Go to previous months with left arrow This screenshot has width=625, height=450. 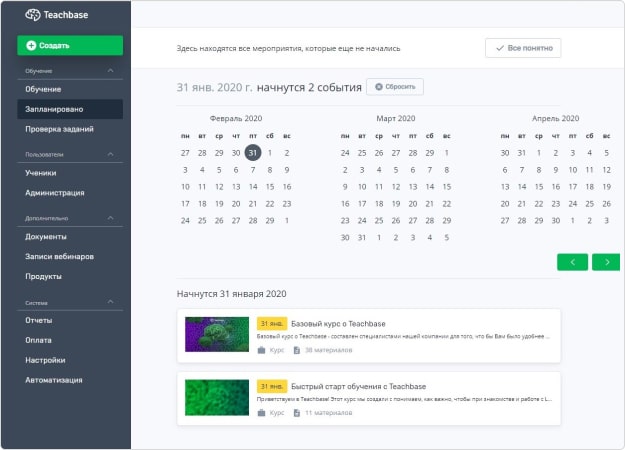[x=572, y=262]
